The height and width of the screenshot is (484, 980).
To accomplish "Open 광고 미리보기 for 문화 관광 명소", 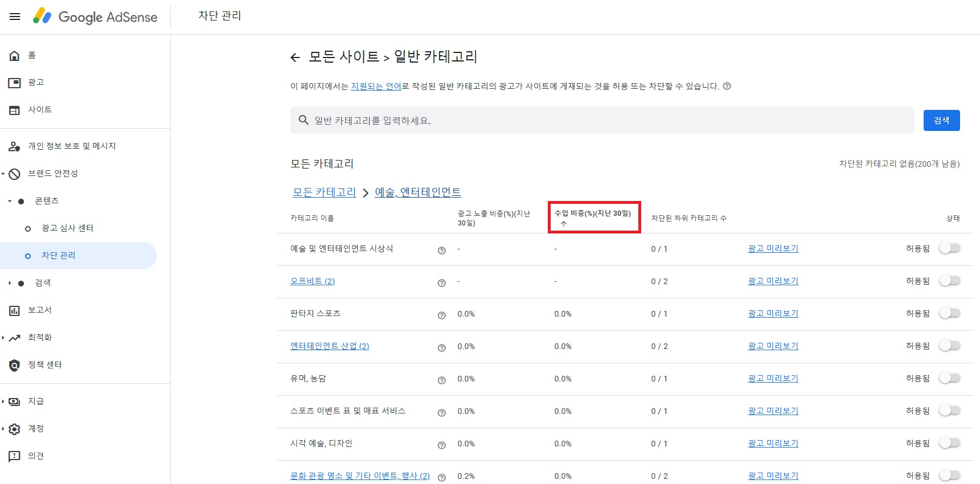I will 773,476.
